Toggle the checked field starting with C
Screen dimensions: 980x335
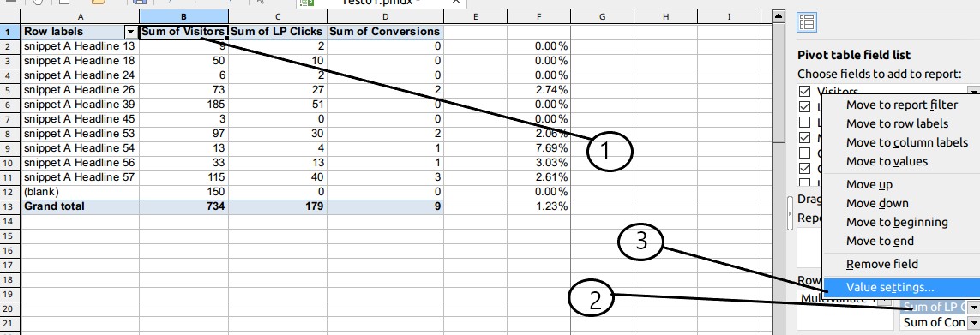click(x=805, y=168)
